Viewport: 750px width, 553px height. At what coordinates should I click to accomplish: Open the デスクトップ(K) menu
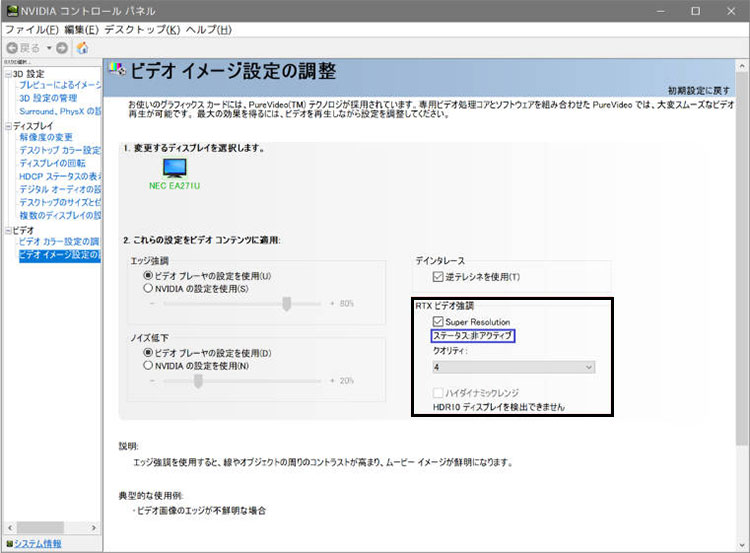pyautogui.click(x=142, y=30)
